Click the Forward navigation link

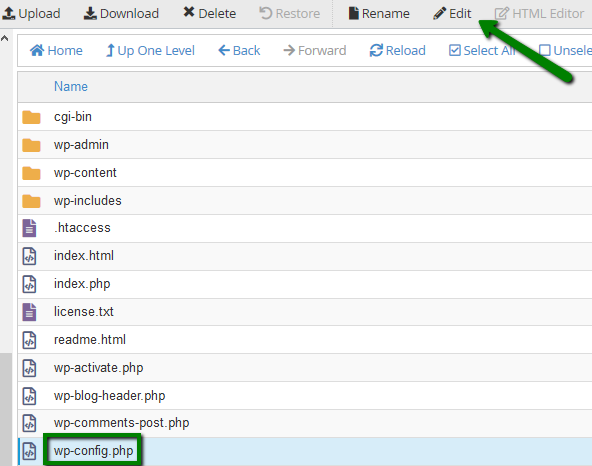coord(314,50)
